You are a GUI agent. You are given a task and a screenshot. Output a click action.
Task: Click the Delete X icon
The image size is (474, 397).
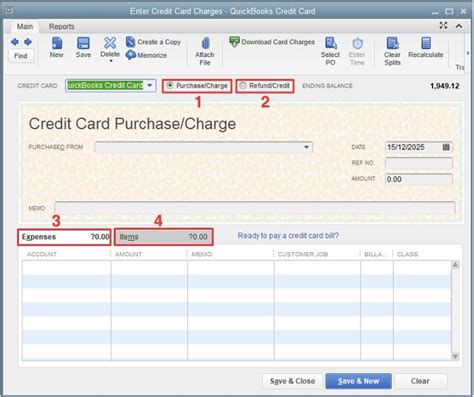pyautogui.click(x=110, y=43)
